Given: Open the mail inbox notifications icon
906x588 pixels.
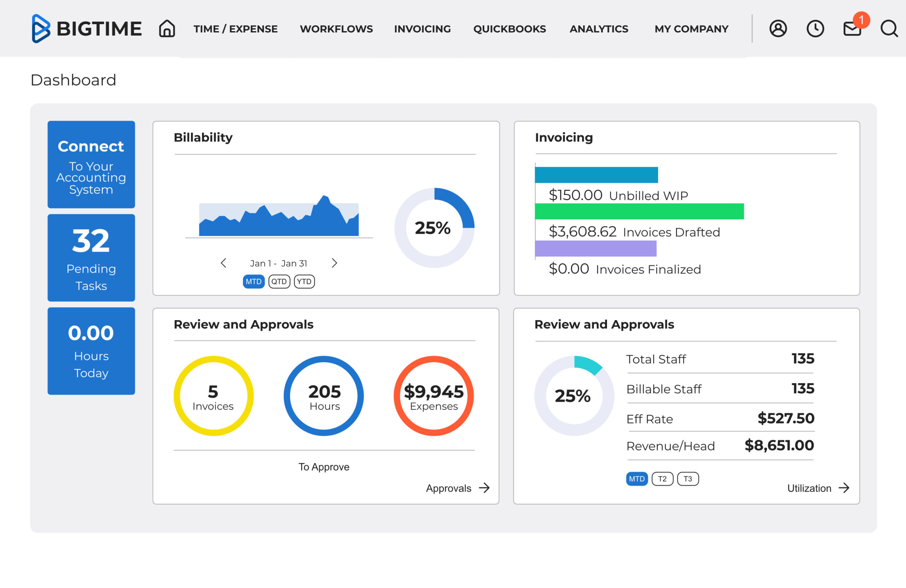Looking at the screenshot, I should tap(852, 29).
